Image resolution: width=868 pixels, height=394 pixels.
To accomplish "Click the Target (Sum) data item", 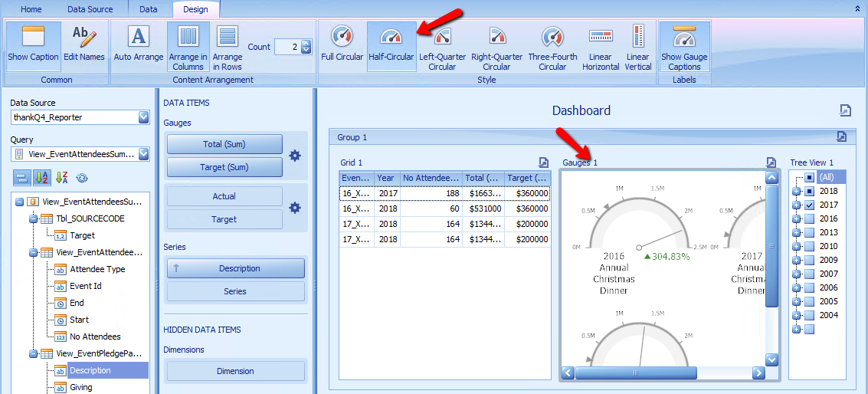I will click(224, 167).
